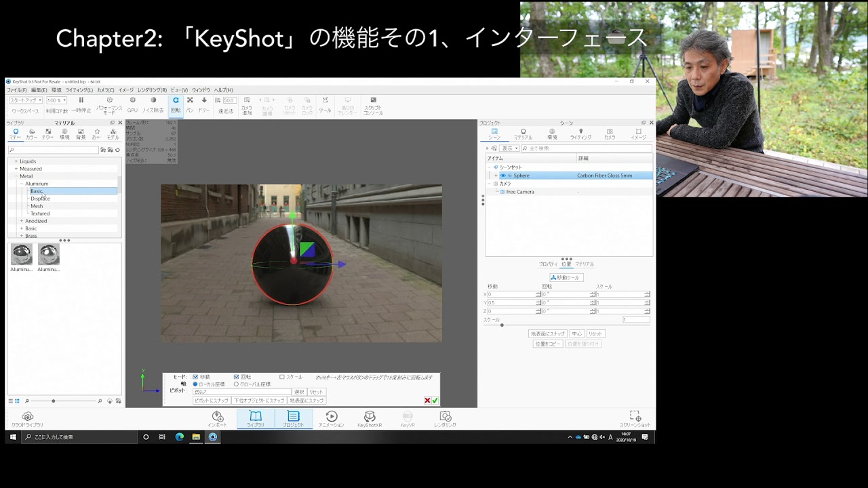This screenshot has height=488, width=868.
Task: Expand the Measured material folder
Action: click(x=16, y=169)
